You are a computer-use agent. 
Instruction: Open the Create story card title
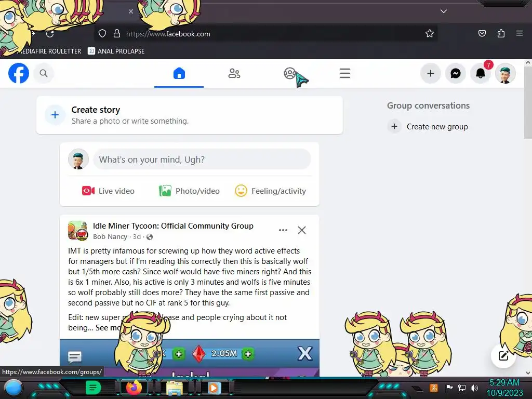[x=96, y=110]
